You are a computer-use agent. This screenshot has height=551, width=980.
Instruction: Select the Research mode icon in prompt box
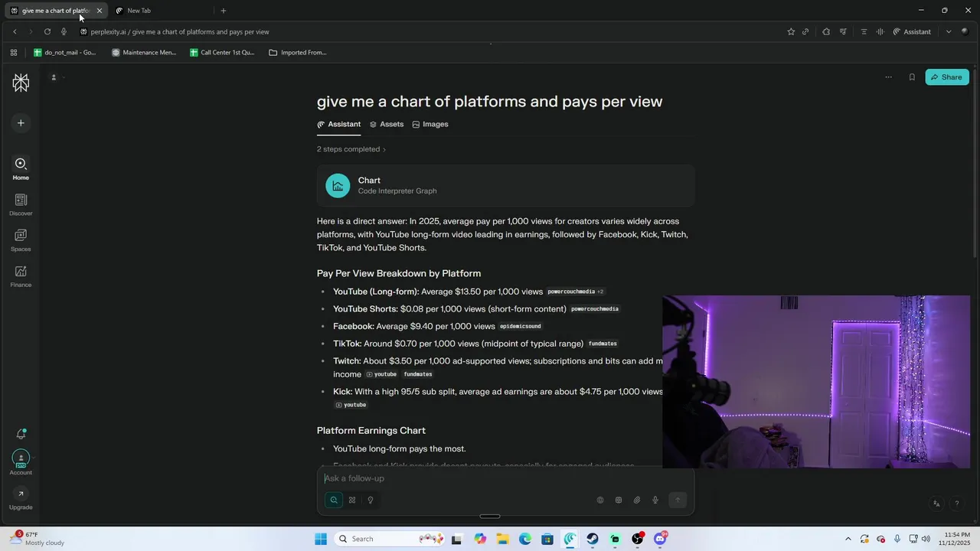[352, 500]
